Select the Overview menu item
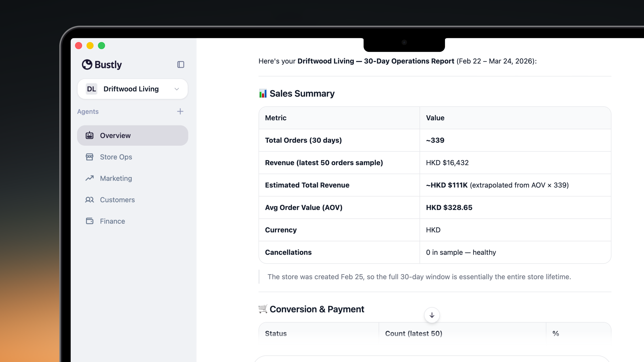Image resolution: width=644 pixels, height=362 pixels. [x=115, y=135]
